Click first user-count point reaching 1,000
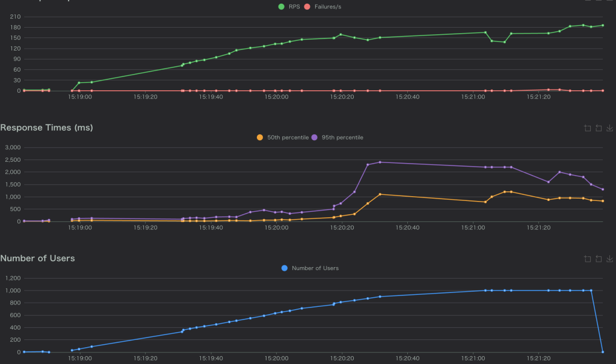 point(485,291)
